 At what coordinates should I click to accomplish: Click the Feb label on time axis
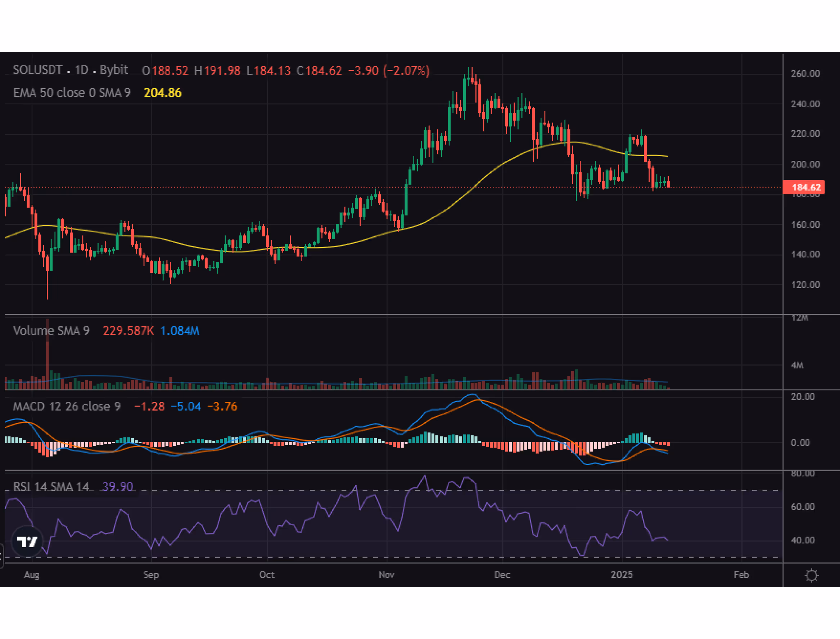pos(741,575)
